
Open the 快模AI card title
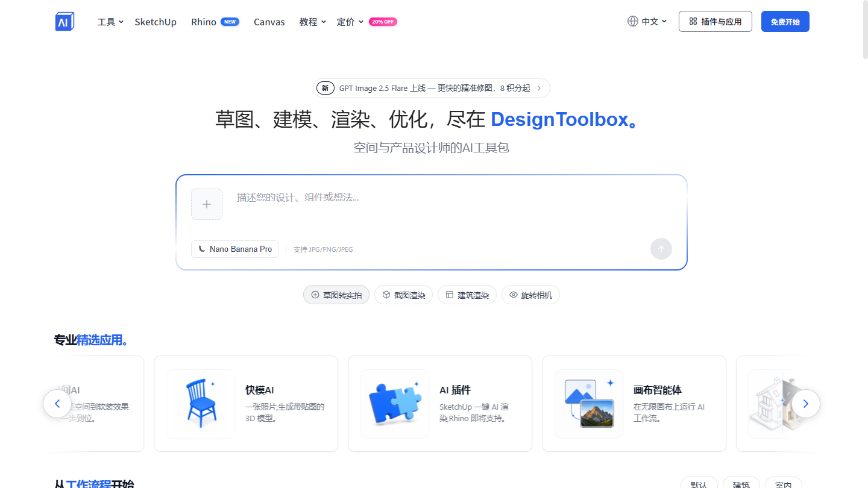pyautogui.click(x=260, y=390)
